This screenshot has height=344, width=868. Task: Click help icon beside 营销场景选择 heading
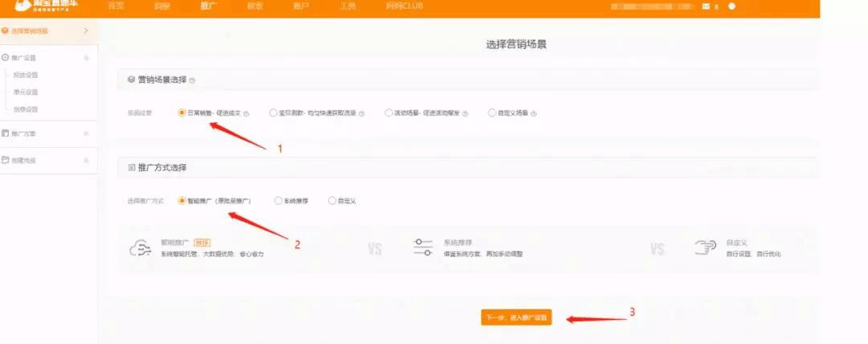pos(192,80)
